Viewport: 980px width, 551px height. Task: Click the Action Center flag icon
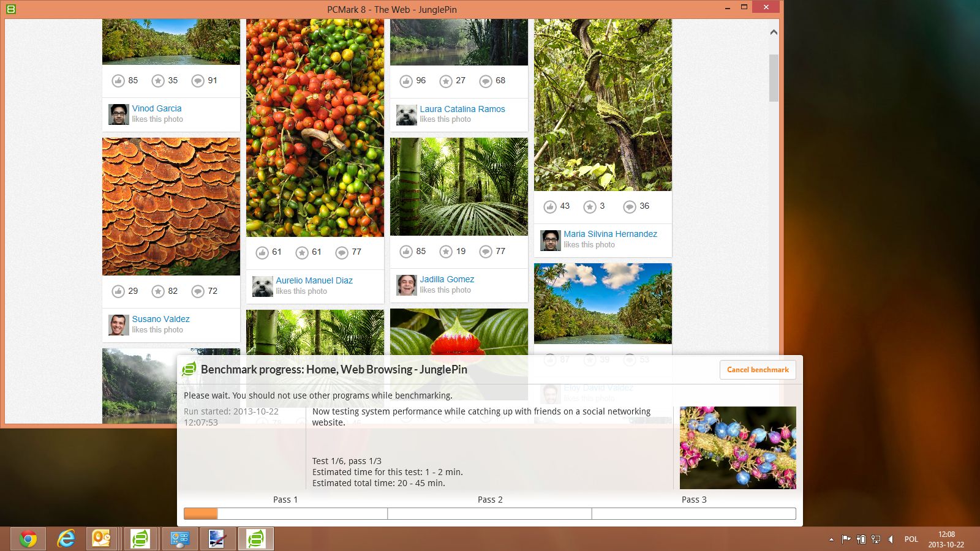pyautogui.click(x=846, y=539)
